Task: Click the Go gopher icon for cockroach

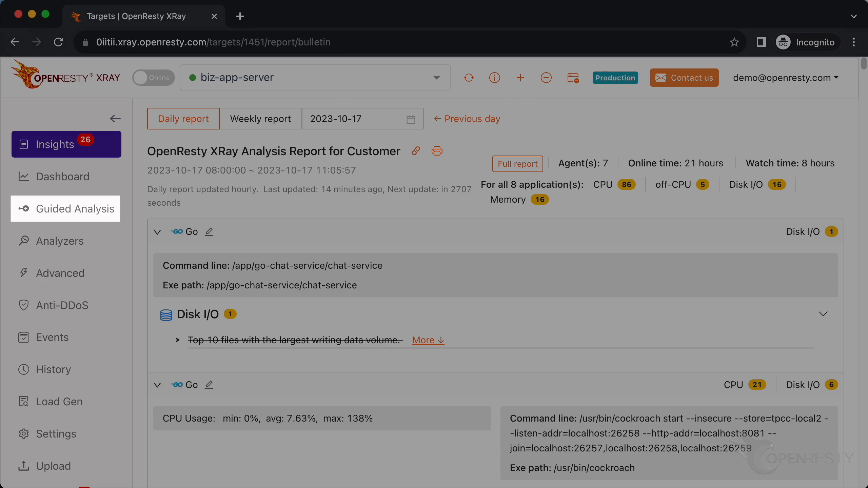Action: click(177, 385)
